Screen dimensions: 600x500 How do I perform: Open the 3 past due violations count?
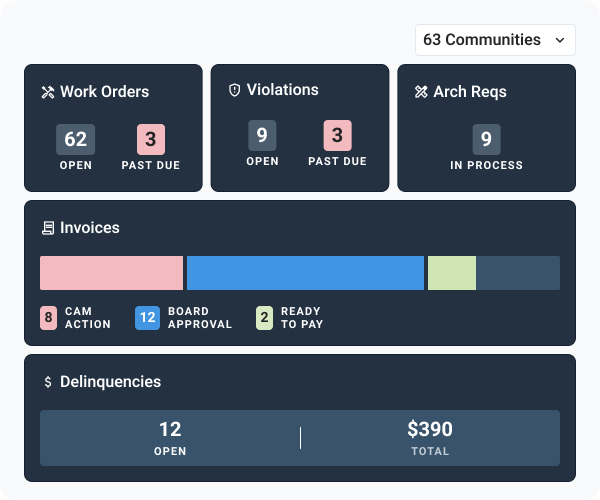coord(338,135)
